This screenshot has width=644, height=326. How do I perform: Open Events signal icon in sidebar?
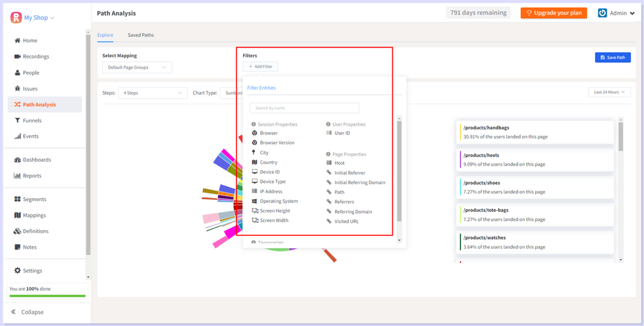17,136
